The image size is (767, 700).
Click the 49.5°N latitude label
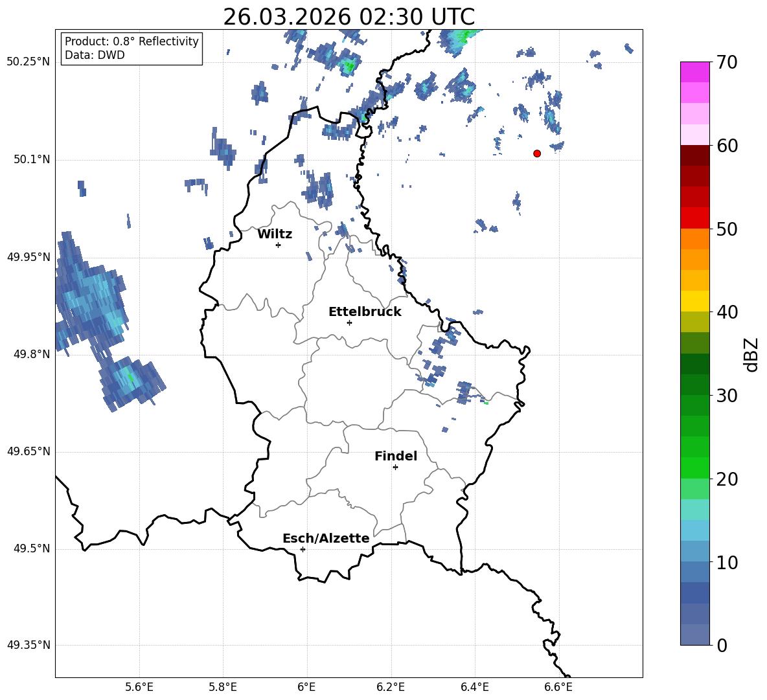point(32,548)
